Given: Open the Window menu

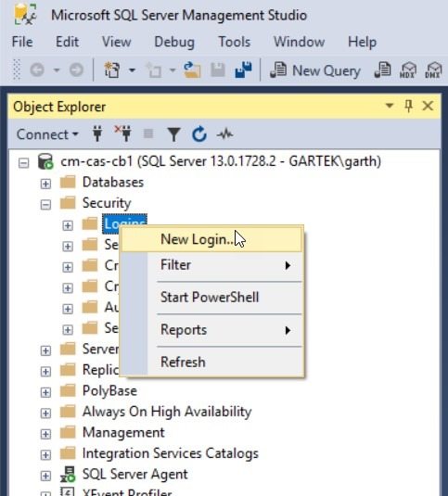Looking at the screenshot, I should 299,42.
